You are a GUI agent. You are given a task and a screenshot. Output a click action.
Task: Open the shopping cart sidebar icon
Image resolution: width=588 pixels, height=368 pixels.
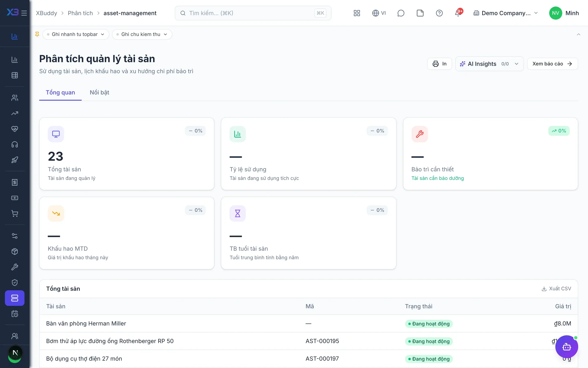click(x=14, y=213)
